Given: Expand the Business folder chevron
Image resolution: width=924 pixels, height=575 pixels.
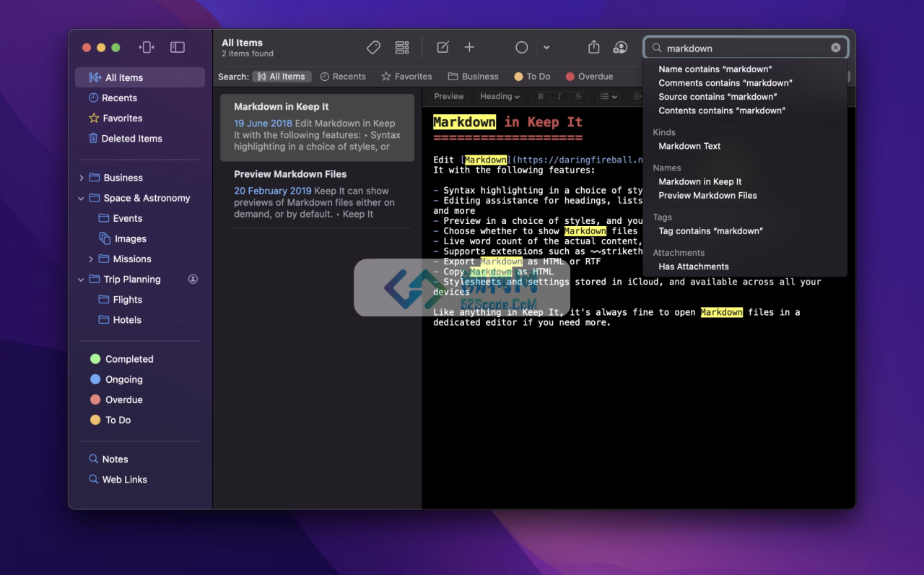Looking at the screenshot, I should [x=81, y=178].
